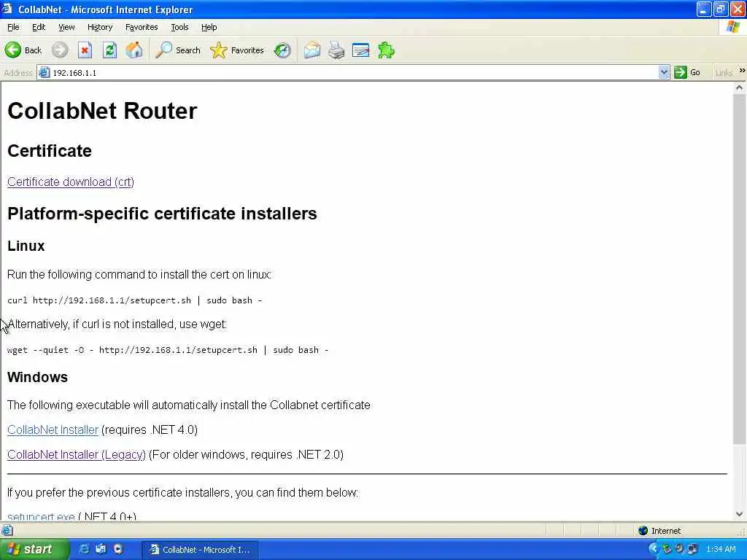Open the History menu
747x560 pixels.
[100, 27]
